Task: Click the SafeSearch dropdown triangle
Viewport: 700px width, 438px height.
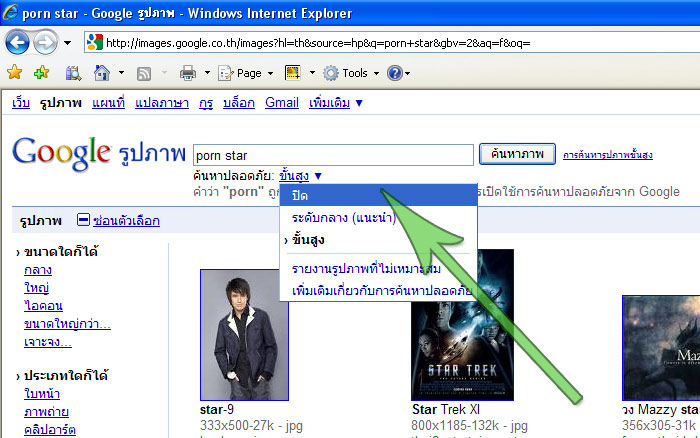Action: pos(318,176)
